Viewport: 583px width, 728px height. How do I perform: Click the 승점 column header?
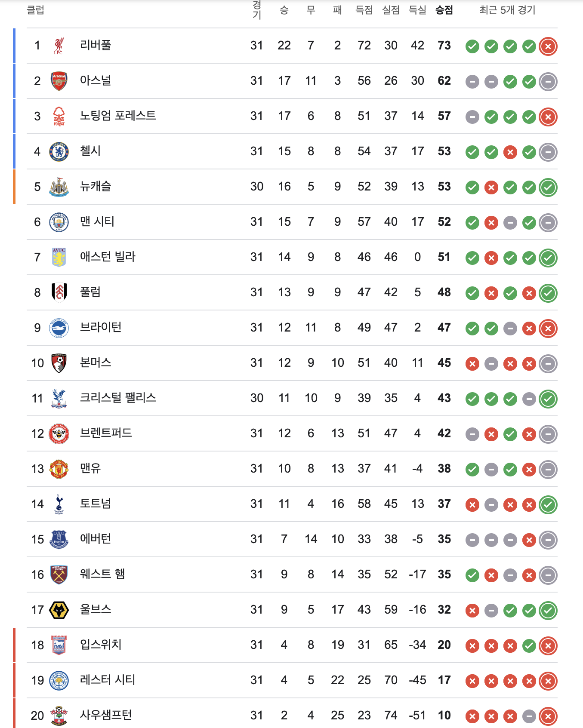[x=444, y=10]
